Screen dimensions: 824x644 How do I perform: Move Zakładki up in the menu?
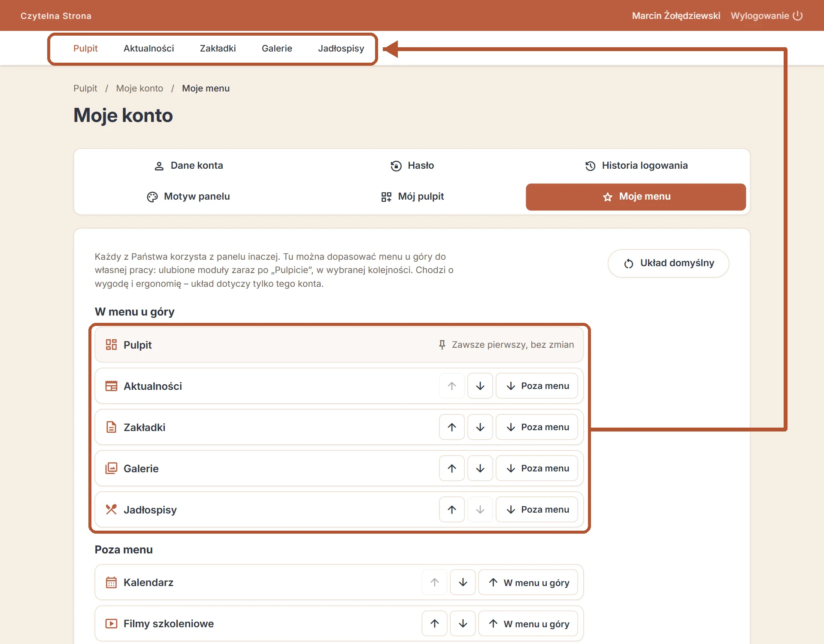pyautogui.click(x=451, y=427)
